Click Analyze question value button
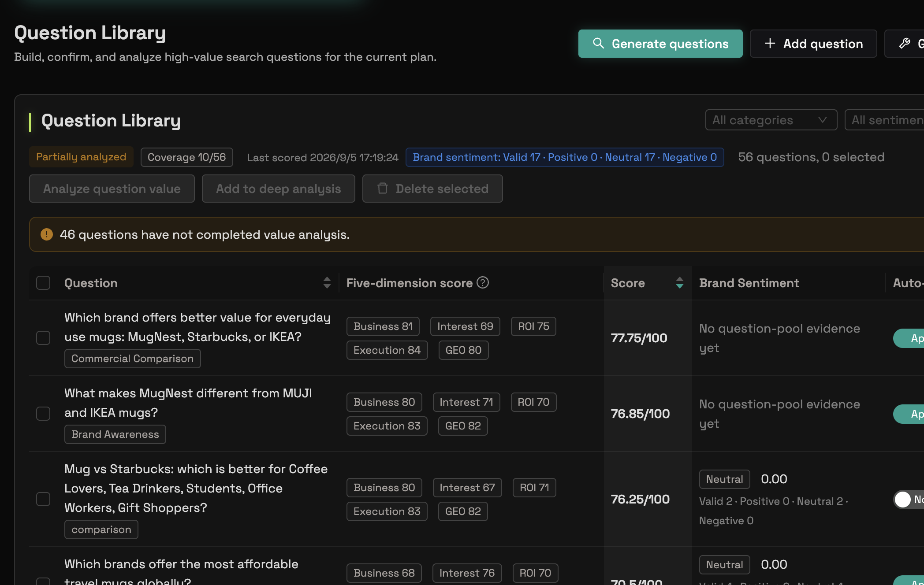This screenshot has width=924, height=585. tap(112, 189)
